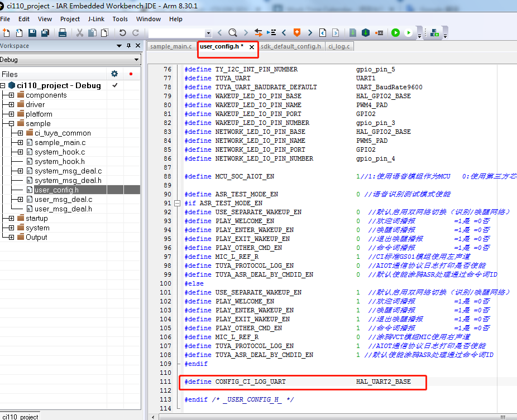This screenshot has width=517, height=420.
Task: Click the Open file toolbar icon
Action: click(19, 32)
